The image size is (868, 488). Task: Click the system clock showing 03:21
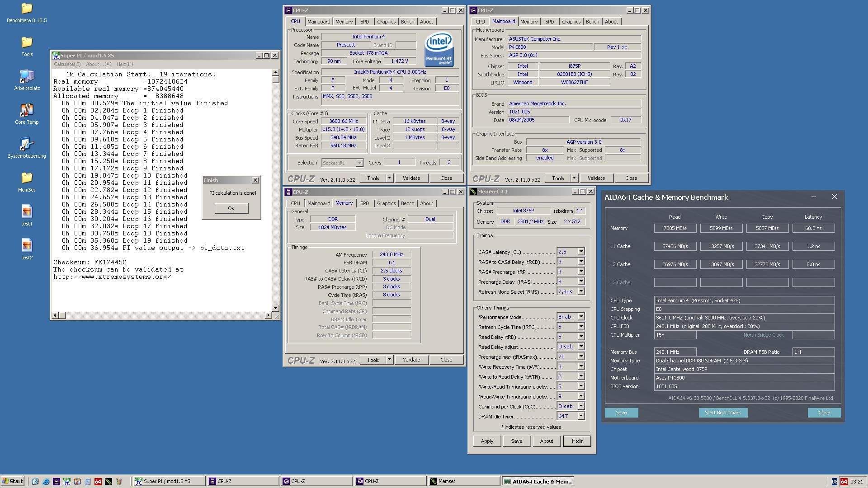[856, 482]
